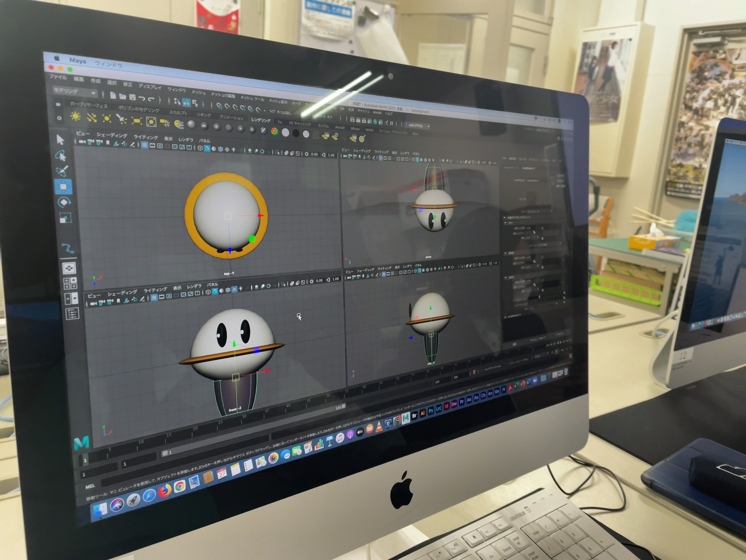Click the Open Scene folder icon
746x560 pixels.
click(123, 97)
